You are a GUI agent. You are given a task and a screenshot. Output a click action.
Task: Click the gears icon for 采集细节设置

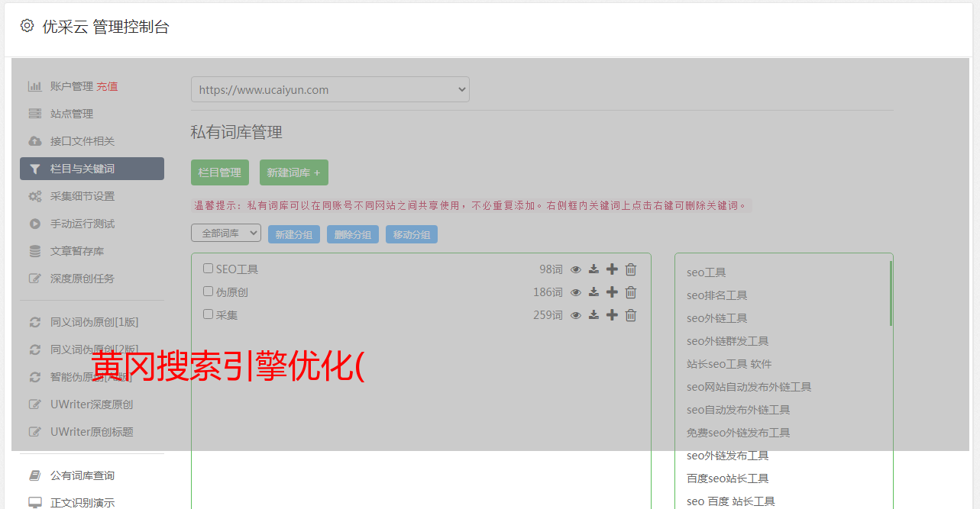(34, 196)
